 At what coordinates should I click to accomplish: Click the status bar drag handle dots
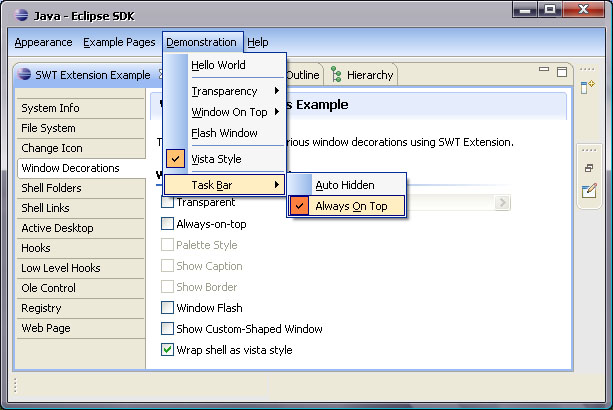click(15, 386)
